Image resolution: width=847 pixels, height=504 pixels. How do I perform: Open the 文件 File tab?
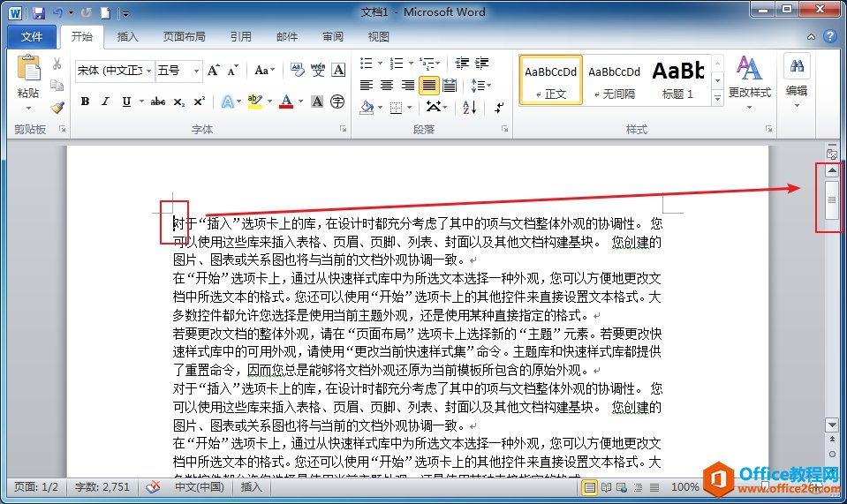(x=31, y=37)
